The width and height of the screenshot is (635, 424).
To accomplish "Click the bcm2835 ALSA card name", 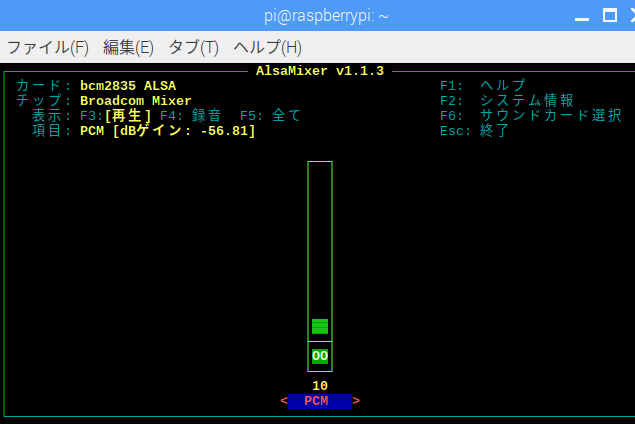I will (x=128, y=86).
